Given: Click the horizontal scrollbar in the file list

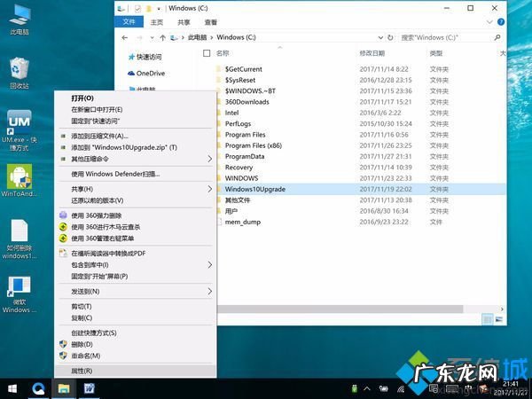Looking at the screenshot, I should 340,309.
